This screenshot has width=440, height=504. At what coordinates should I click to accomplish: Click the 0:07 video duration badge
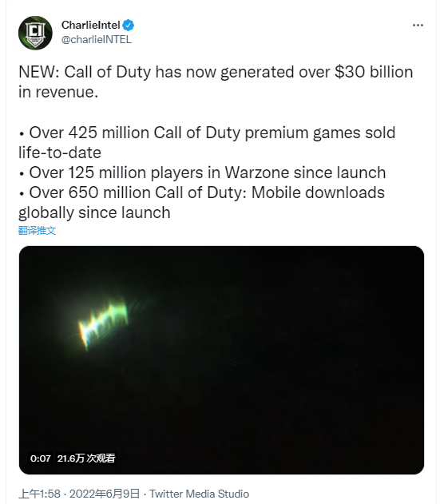click(41, 458)
